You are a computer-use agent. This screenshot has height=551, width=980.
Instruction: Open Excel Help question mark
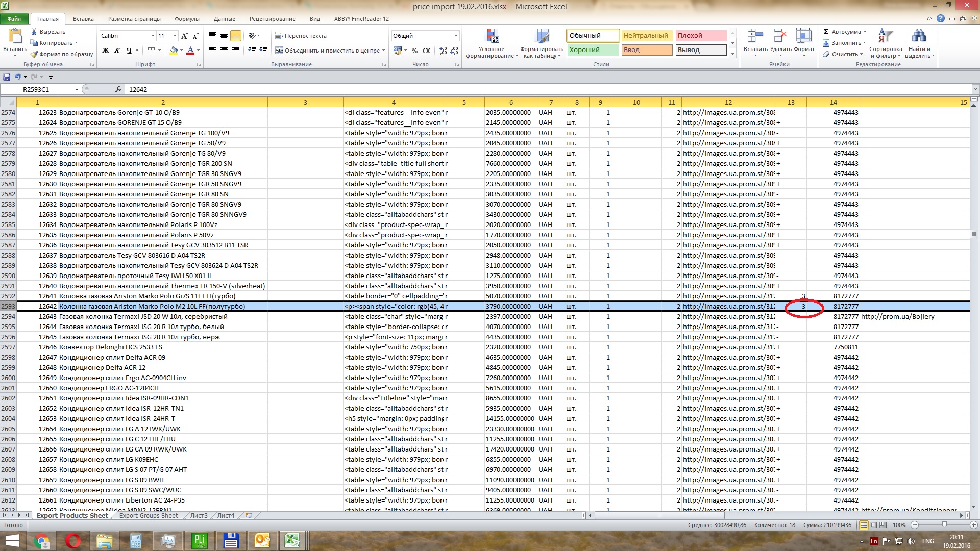[x=941, y=19]
